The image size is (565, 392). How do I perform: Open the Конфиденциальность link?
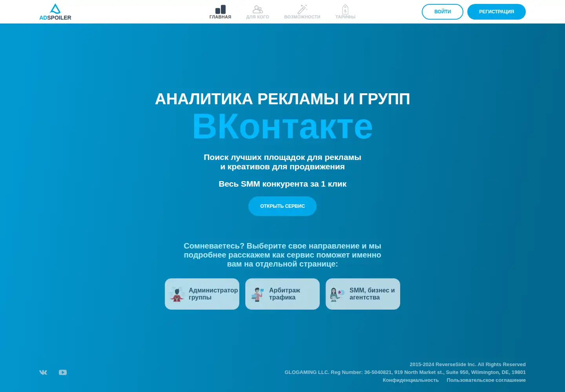(x=411, y=380)
